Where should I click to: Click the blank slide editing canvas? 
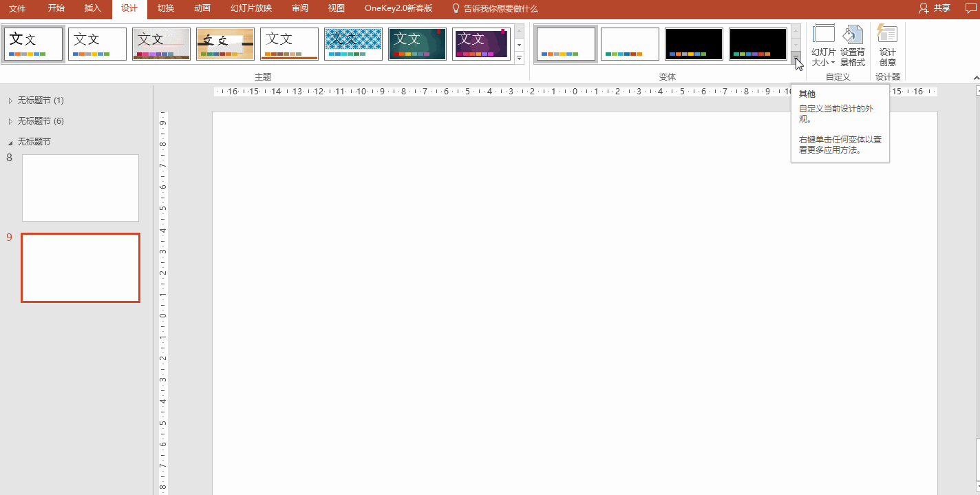575,303
